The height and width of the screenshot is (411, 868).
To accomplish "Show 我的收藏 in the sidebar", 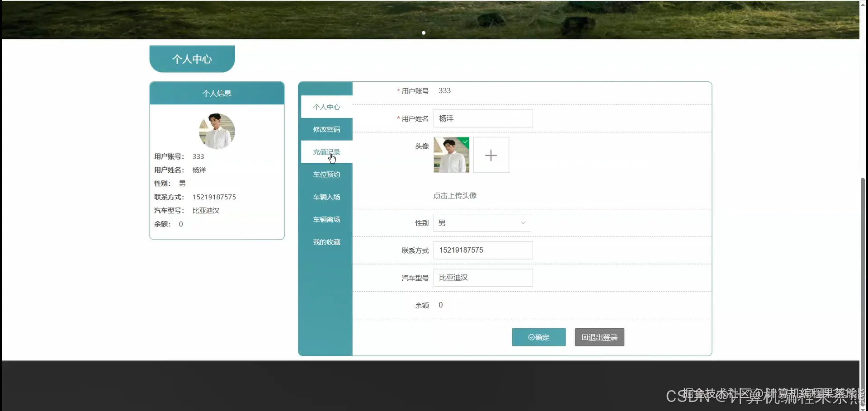I will [326, 242].
